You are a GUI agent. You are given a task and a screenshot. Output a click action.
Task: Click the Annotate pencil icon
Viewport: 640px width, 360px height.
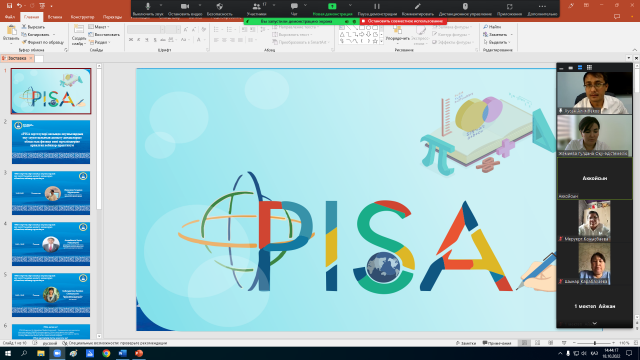(417, 6)
